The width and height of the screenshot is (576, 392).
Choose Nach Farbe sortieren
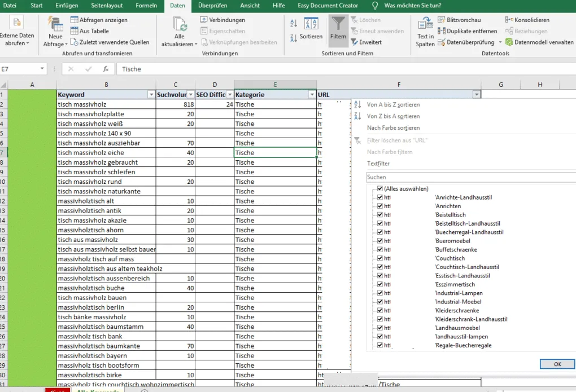click(393, 127)
